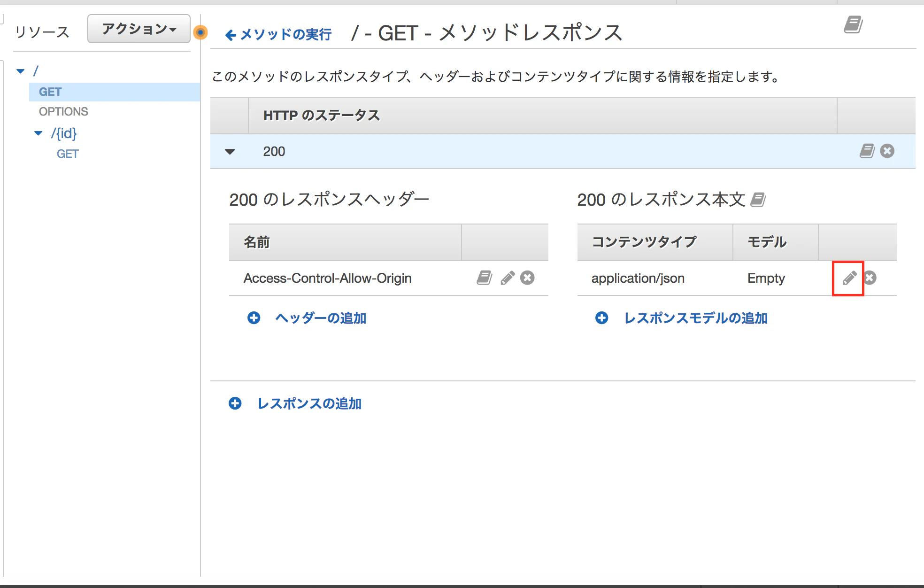The width and height of the screenshot is (924, 588).
Task: Open documentation icon on the 200 status row
Action: 867,151
